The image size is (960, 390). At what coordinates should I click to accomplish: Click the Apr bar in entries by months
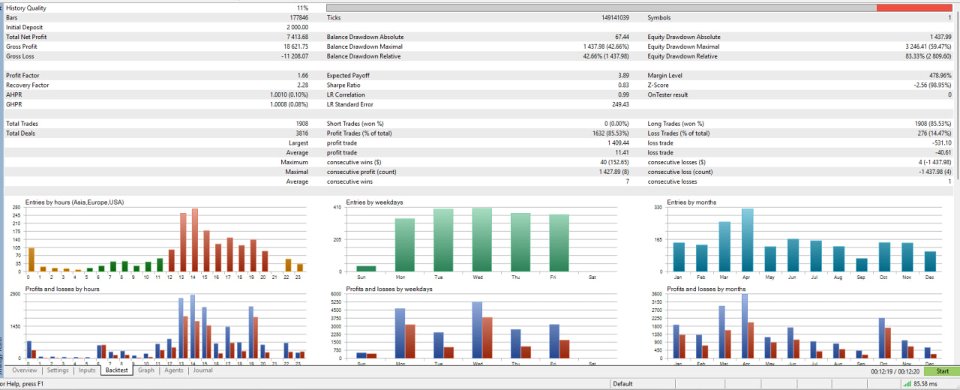tap(748, 240)
